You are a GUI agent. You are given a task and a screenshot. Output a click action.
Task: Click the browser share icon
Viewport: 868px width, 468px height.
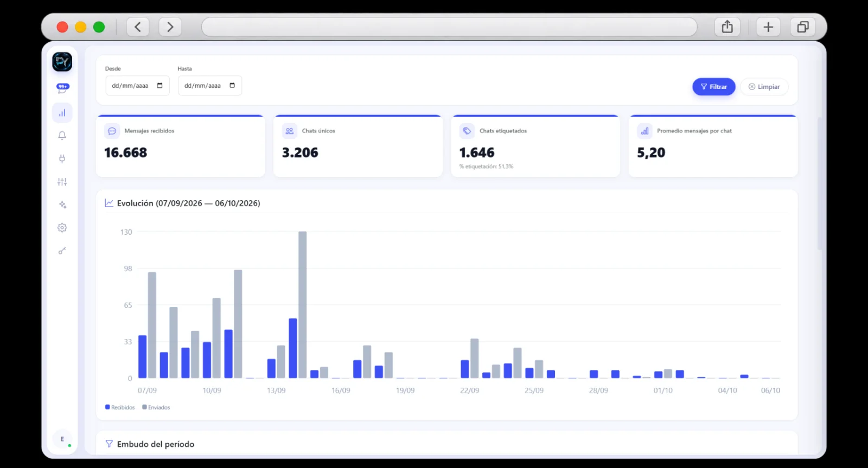(727, 27)
